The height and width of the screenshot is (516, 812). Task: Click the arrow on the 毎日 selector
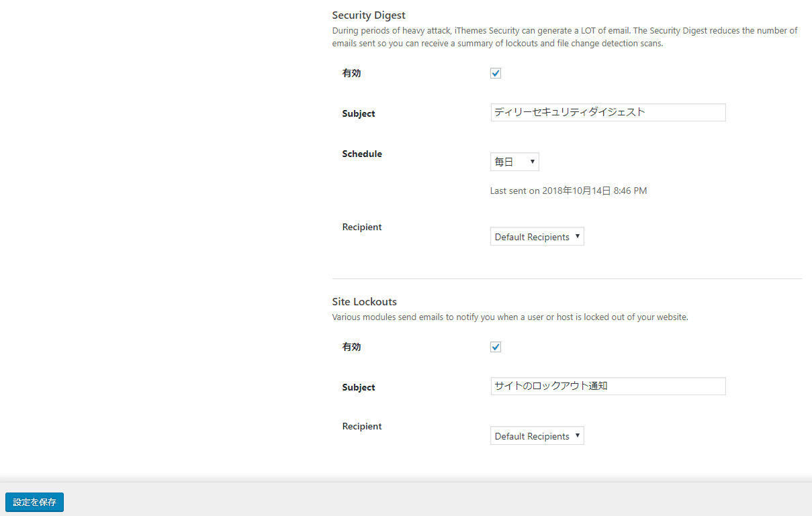tap(531, 161)
